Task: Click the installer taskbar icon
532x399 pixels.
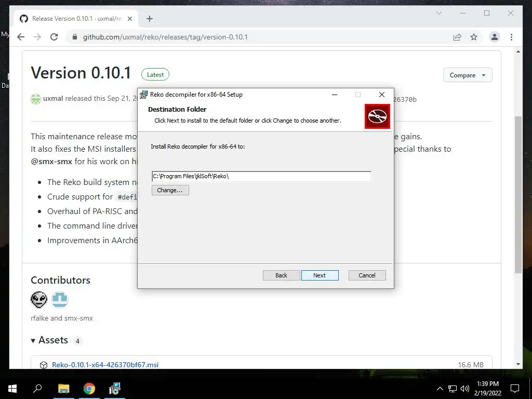Action: 115,389
